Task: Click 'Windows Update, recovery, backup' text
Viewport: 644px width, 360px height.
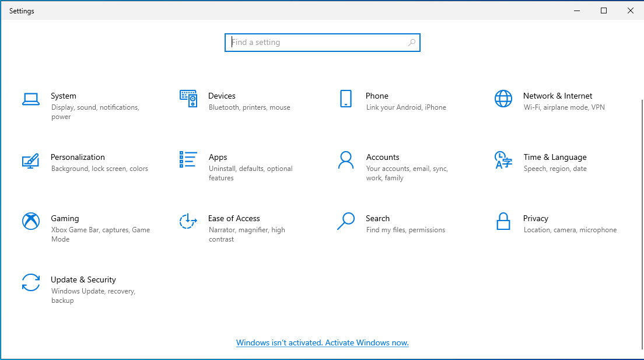Action: pyautogui.click(x=93, y=295)
